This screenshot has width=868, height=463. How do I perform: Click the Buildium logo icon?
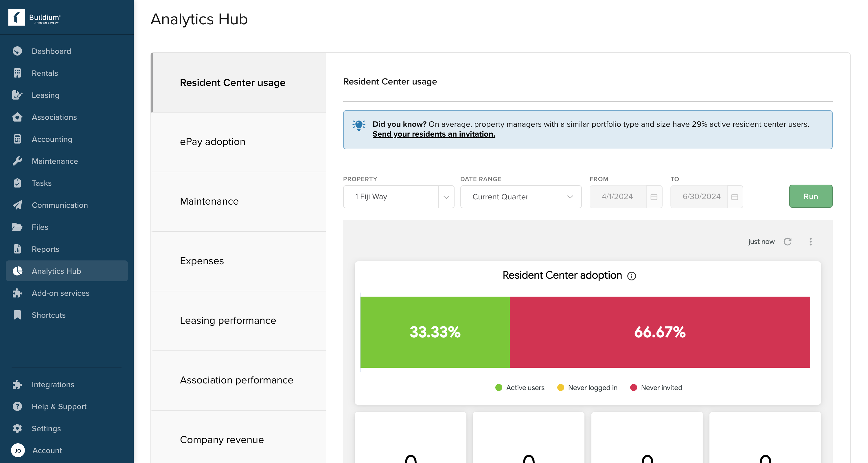[x=16, y=17]
